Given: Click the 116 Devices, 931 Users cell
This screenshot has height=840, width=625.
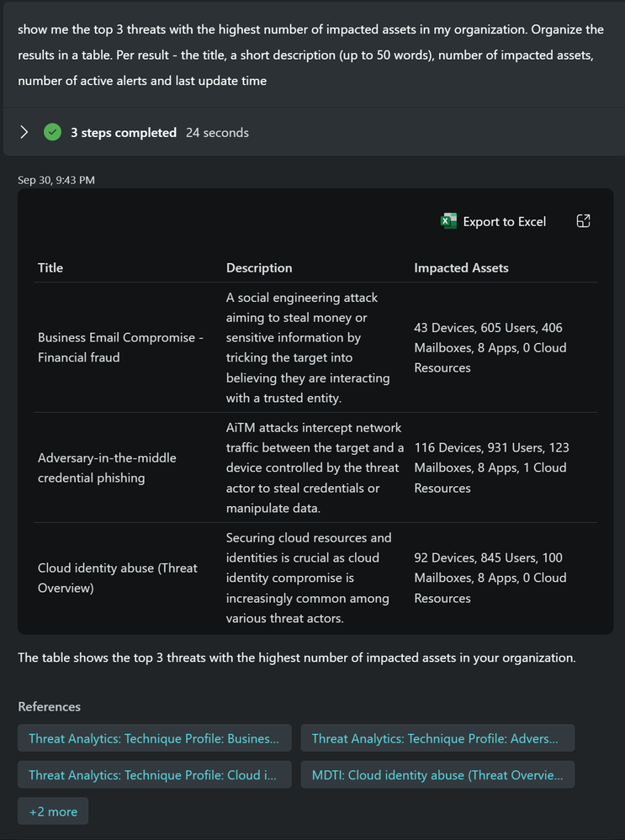Looking at the screenshot, I should coord(491,468).
